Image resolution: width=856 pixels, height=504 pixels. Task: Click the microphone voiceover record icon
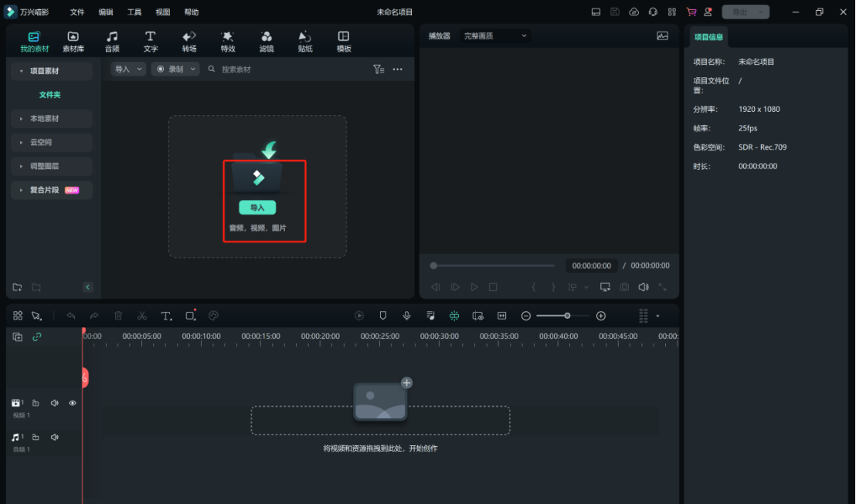406,316
